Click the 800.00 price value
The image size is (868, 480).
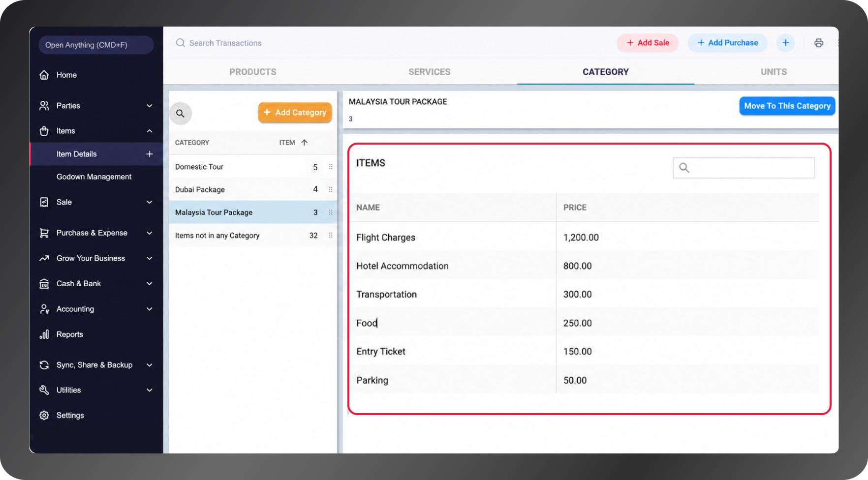pyautogui.click(x=578, y=266)
